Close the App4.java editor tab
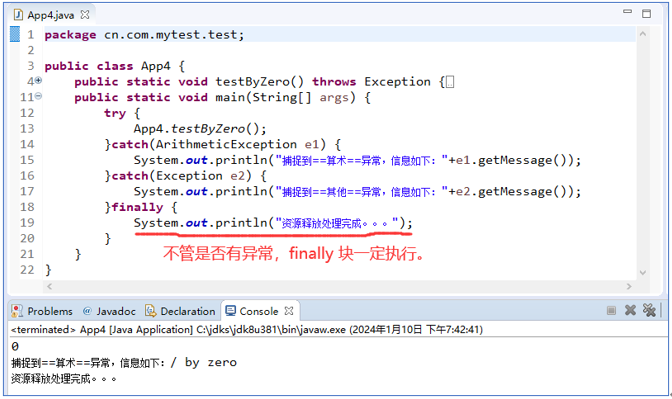The image size is (672, 399). click(x=85, y=15)
